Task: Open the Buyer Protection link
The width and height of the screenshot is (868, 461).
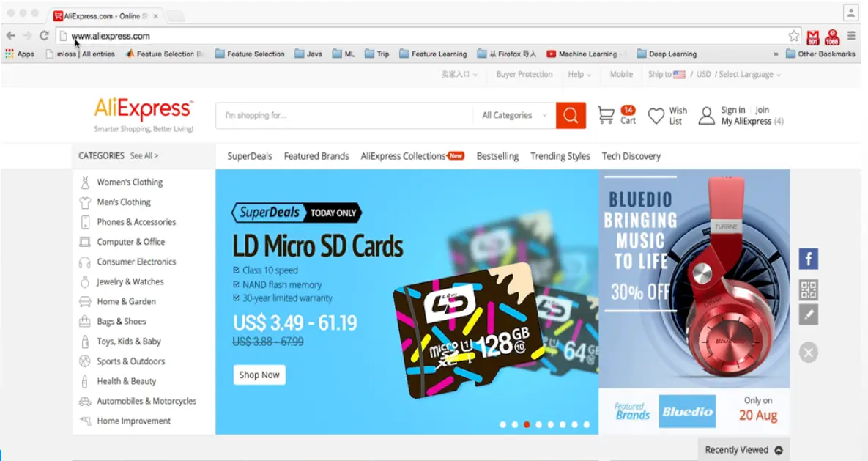Action: (524, 74)
